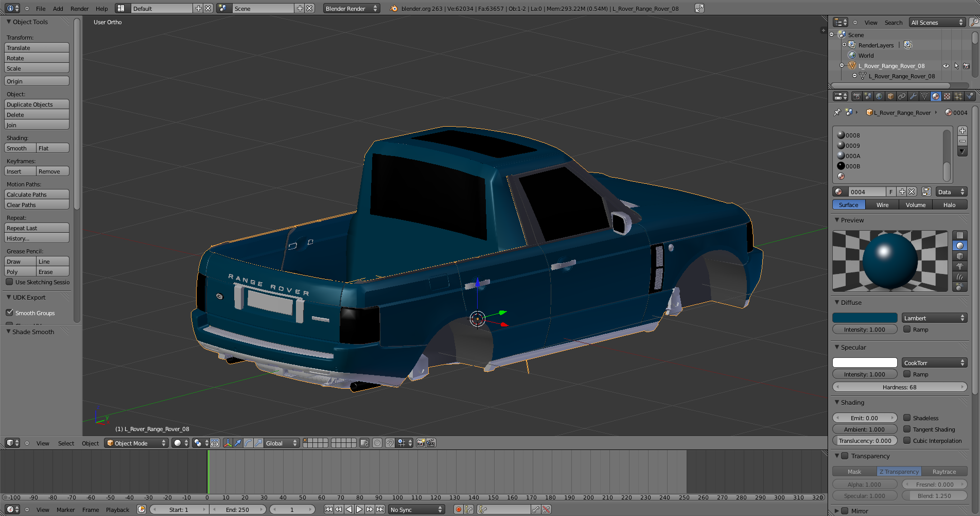Click the Smooth shading button
The width and height of the screenshot is (980, 516).
[x=20, y=148]
